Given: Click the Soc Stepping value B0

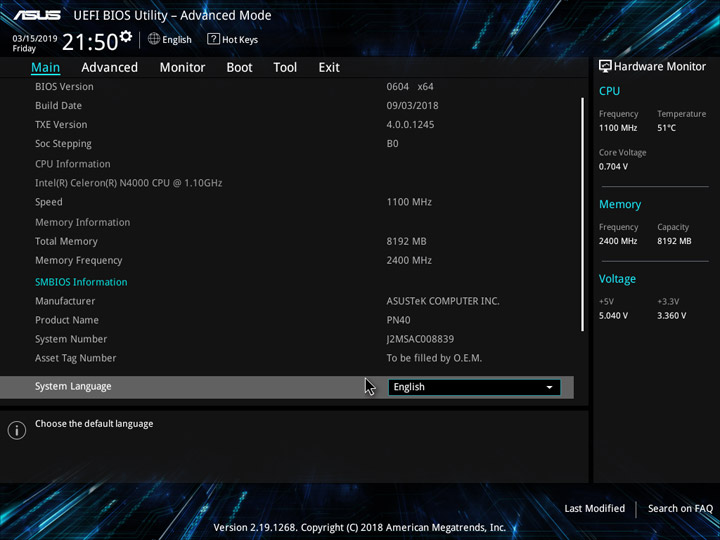Looking at the screenshot, I should (392, 144).
